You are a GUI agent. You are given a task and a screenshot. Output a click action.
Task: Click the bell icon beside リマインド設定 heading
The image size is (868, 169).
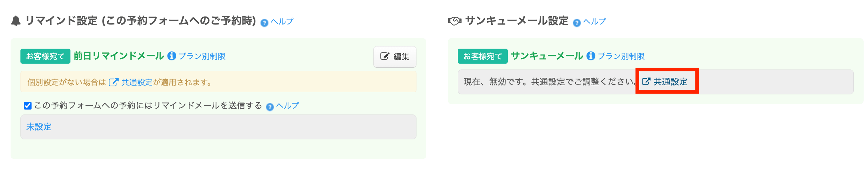click(x=16, y=21)
